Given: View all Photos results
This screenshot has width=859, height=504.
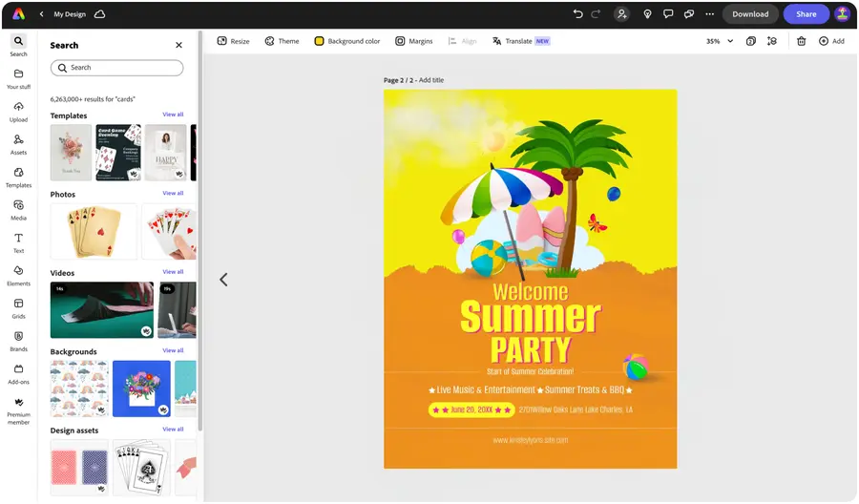Looking at the screenshot, I should coord(173,194).
